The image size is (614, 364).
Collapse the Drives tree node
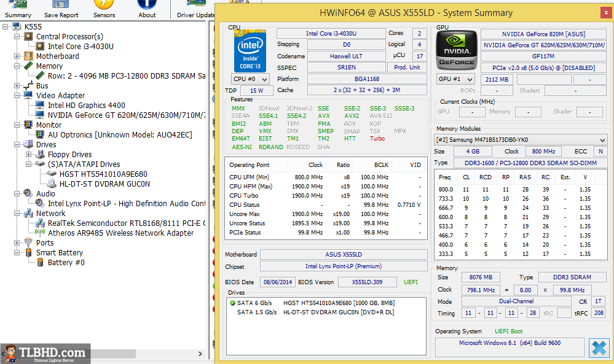pyautogui.click(x=17, y=144)
